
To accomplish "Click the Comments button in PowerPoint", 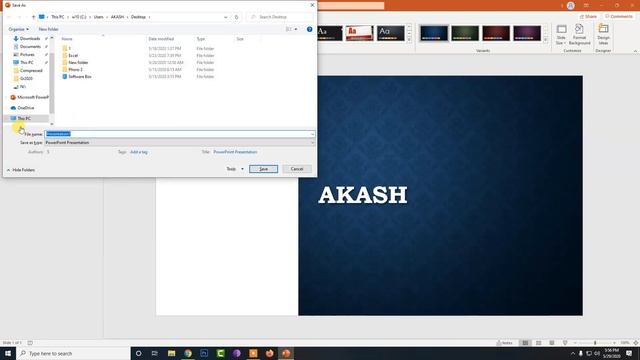I will point(619,17).
